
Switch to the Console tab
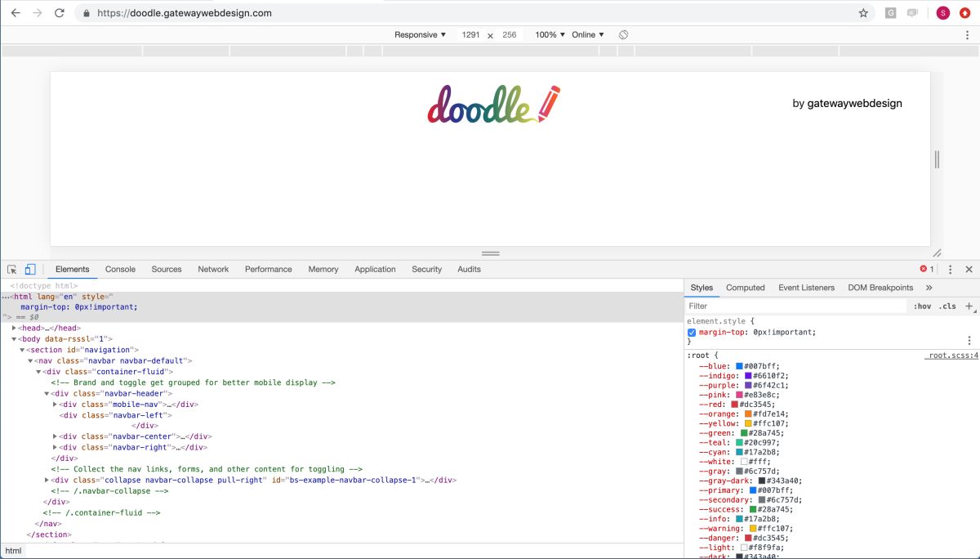tap(120, 269)
